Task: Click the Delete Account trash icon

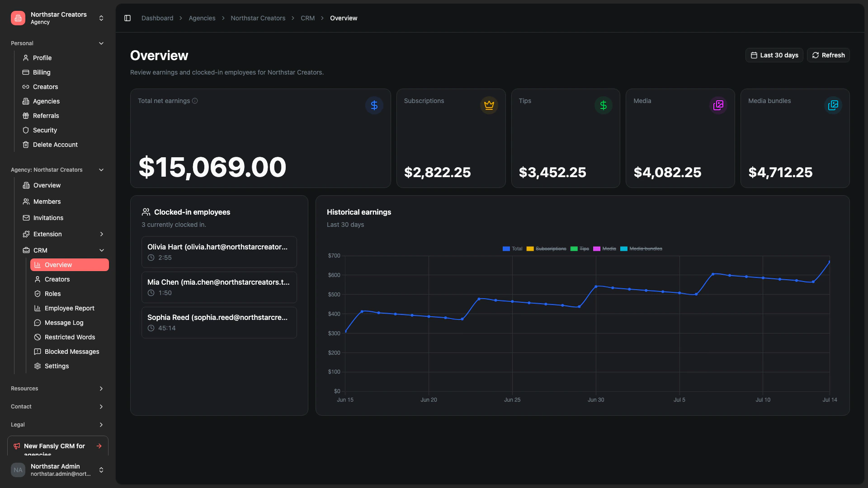Action: pyautogui.click(x=26, y=145)
